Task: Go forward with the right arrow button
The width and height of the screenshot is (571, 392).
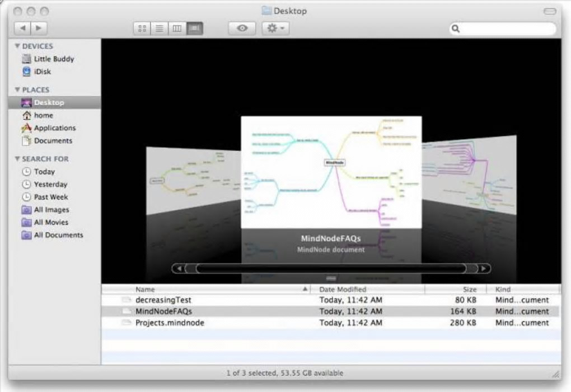Action: (39, 28)
